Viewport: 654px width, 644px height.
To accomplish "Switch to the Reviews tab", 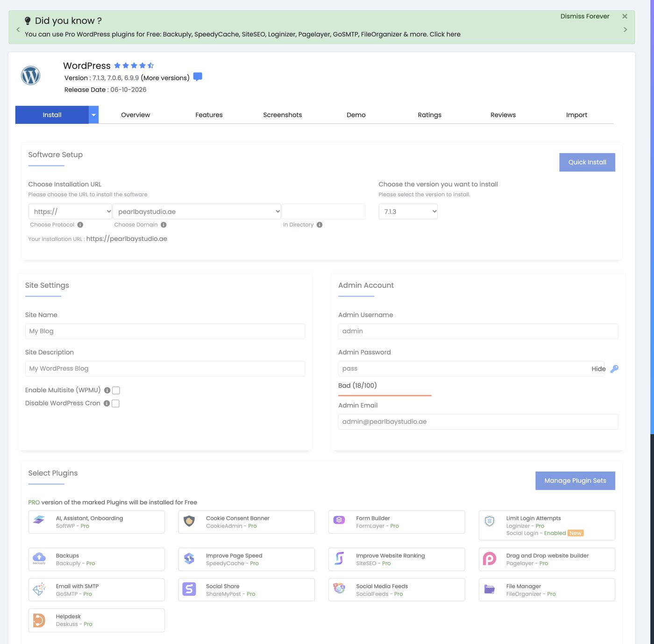I will [x=503, y=115].
